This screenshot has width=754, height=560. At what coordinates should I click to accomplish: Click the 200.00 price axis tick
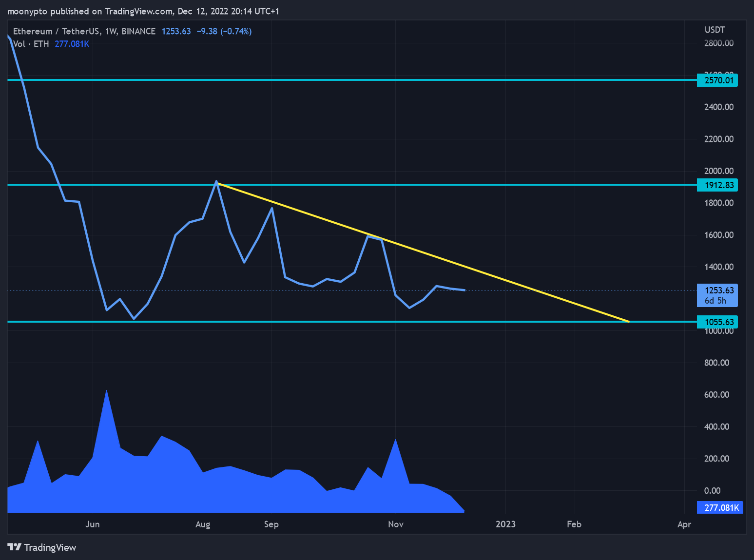(x=717, y=459)
